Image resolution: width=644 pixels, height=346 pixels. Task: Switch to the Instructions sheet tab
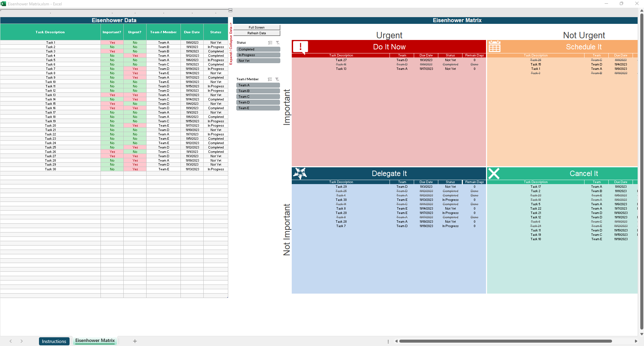tap(54, 341)
